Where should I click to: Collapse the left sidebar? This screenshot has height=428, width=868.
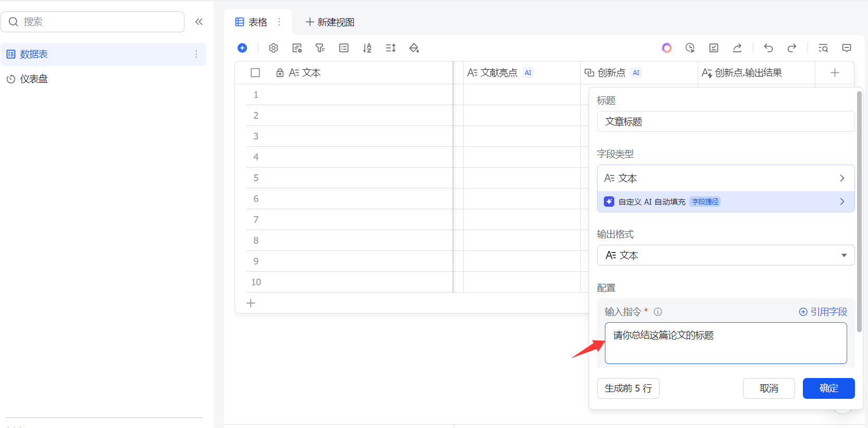coord(199,22)
